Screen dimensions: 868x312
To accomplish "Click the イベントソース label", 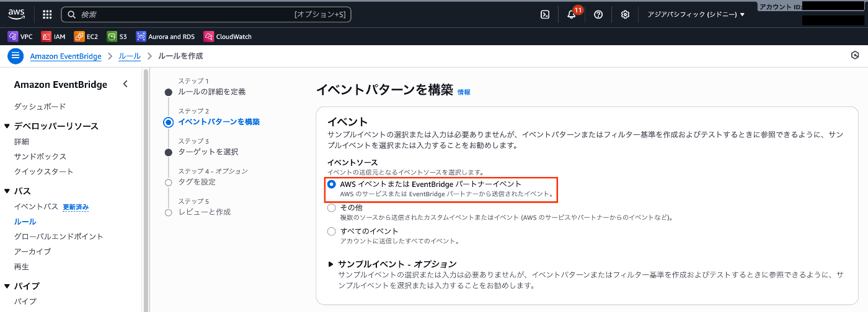I will click(352, 162).
